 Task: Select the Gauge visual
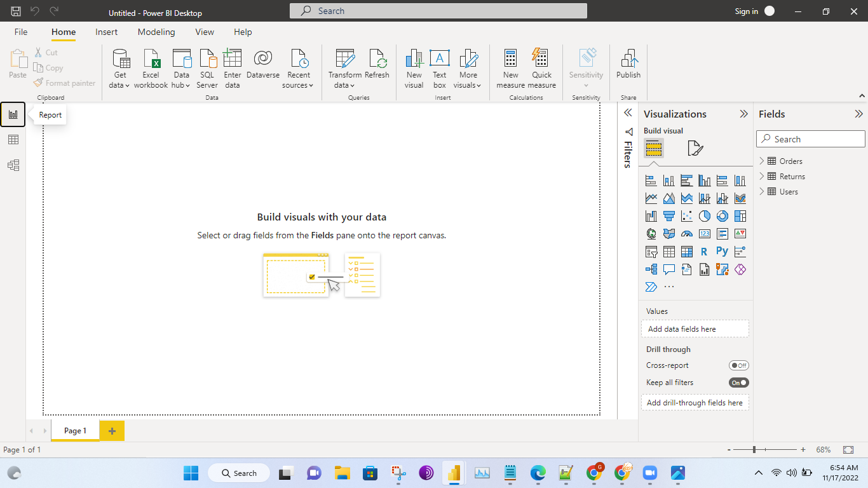click(686, 234)
